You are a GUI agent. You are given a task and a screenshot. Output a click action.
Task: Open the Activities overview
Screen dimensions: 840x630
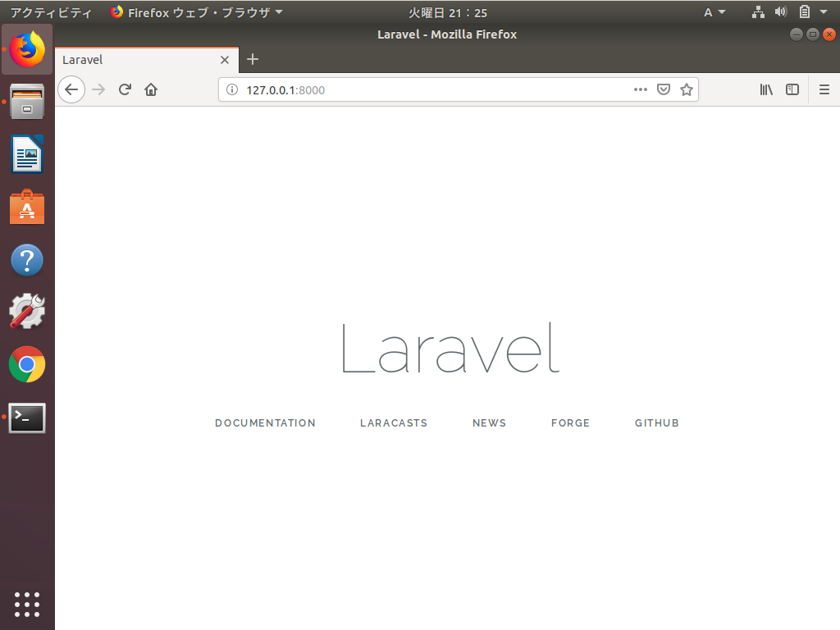(52, 12)
